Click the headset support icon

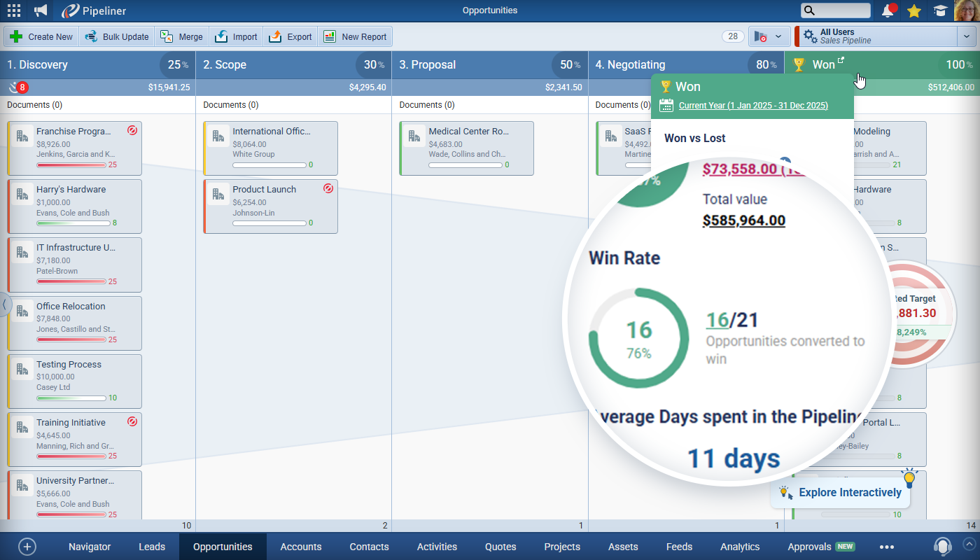click(x=943, y=546)
